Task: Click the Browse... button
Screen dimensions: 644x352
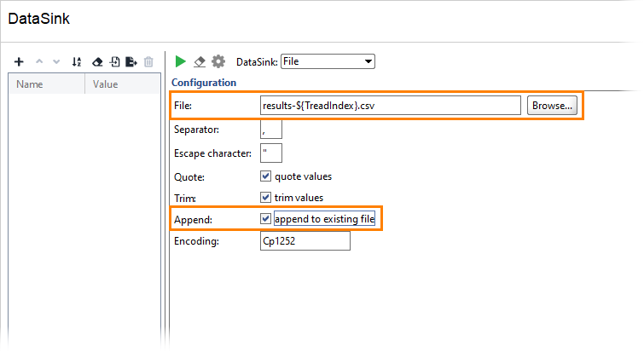Action: (552, 106)
